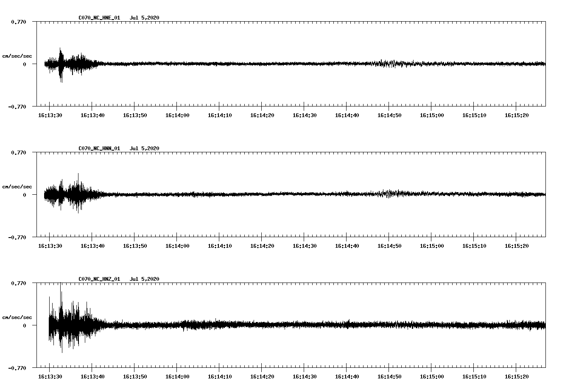Viewport: 576px width, 392px height.
Task: Click the zero axis label on HNE plot
Action: (25, 64)
